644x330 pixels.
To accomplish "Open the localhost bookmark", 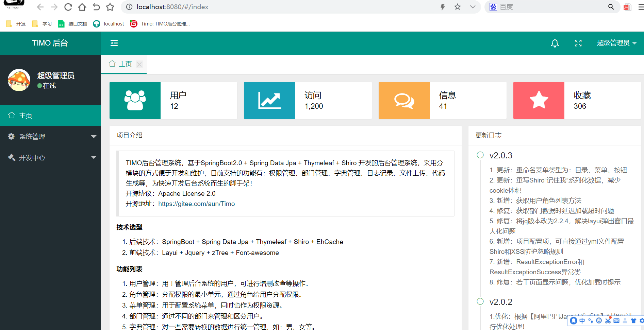I will (x=109, y=24).
